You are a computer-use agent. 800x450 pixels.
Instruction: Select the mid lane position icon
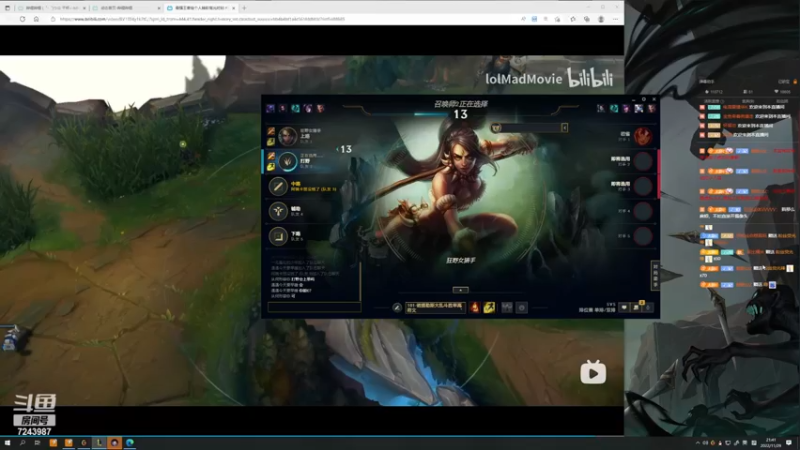point(278,186)
